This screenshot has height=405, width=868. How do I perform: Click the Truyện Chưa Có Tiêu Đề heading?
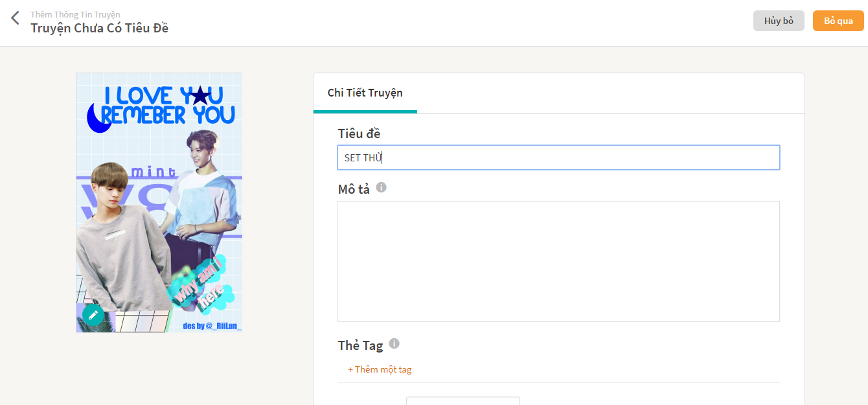click(x=100, y=28)
